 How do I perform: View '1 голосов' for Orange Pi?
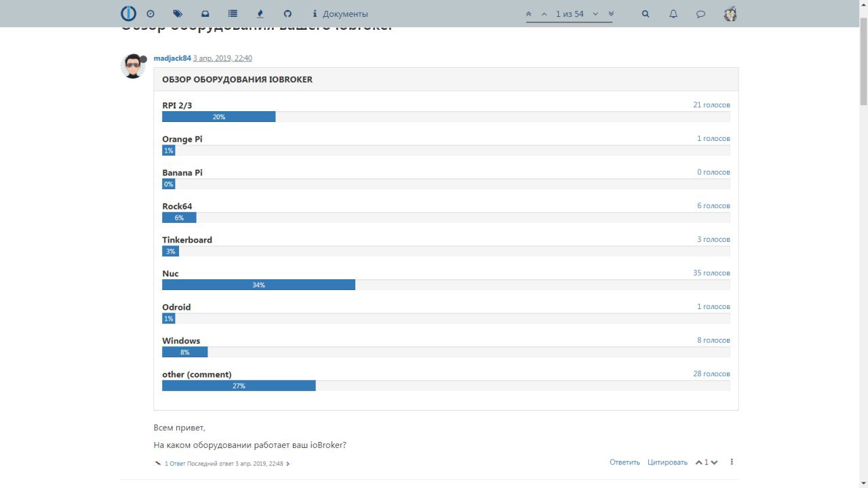pyautogui.click(x=713, y=138)
